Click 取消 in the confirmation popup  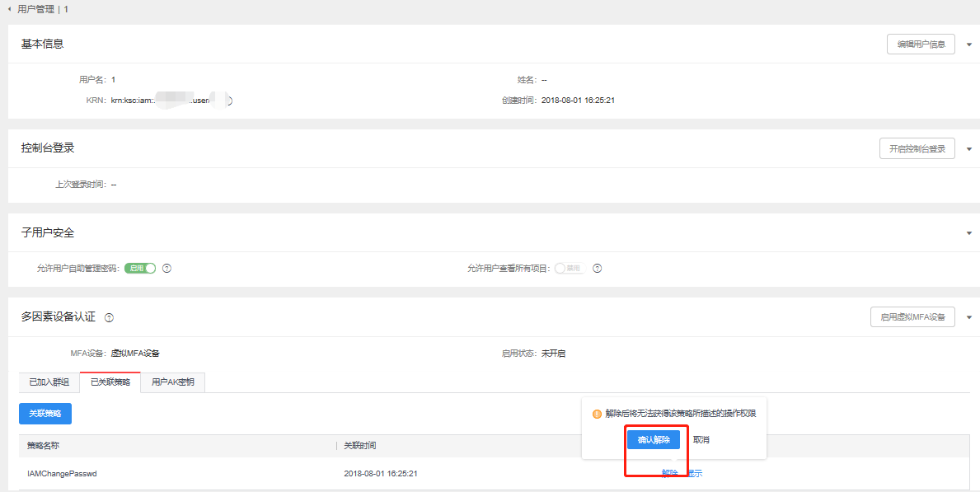click(x=701, y=440)
